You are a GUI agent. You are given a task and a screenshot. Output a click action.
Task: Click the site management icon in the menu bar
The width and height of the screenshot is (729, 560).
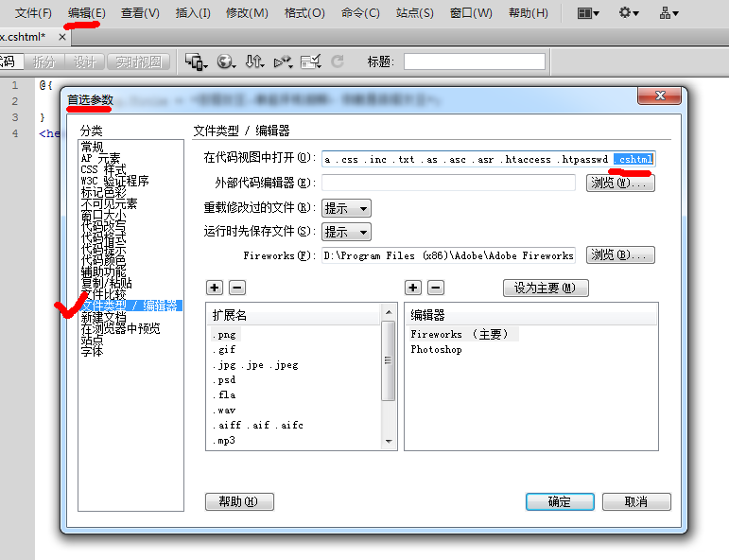point(668,13)
